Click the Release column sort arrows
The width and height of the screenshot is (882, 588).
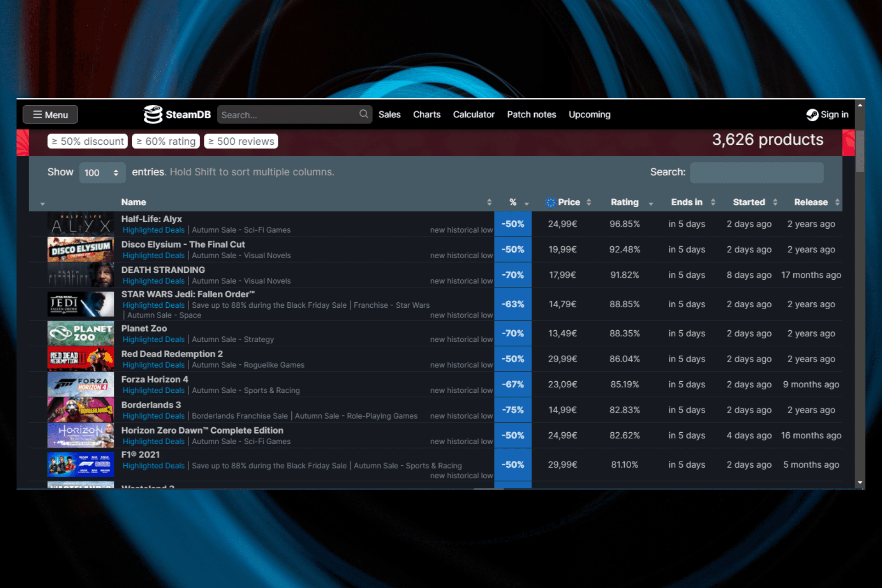click(x=837, y=202)
